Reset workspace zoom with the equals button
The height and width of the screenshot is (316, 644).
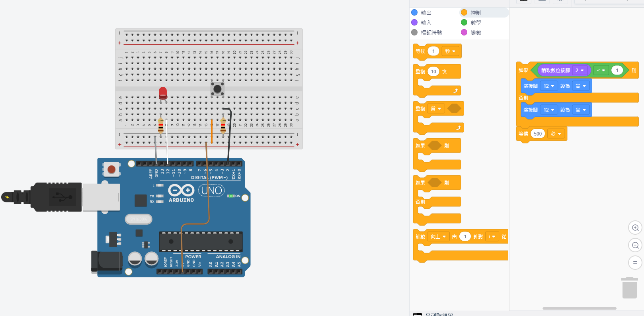(x=635, y=263)
